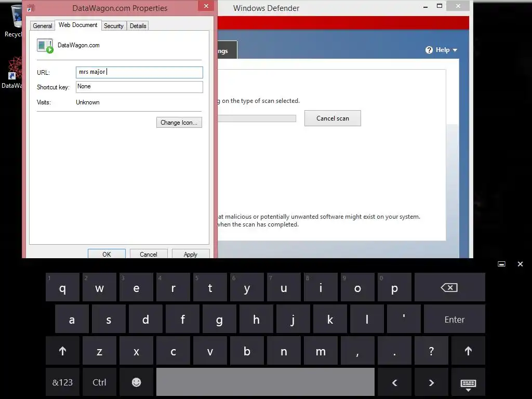Minimize the on-screen keyboard
The width and height of the screenshot is (532, 399).
tap(501, 264)
